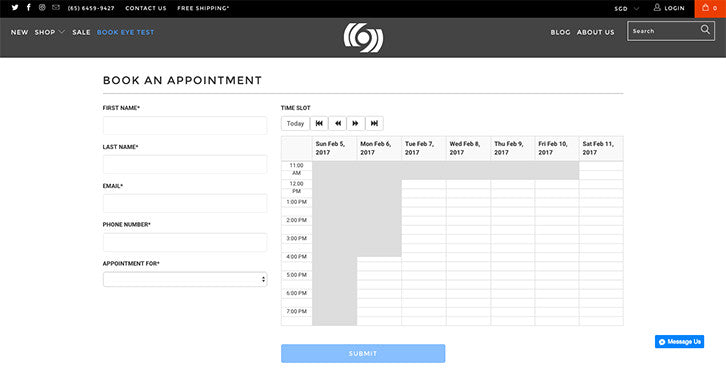The height and width of the screenshot is (370, 726).
Task: Jump to first week in calendar
Action: point(319,124)
